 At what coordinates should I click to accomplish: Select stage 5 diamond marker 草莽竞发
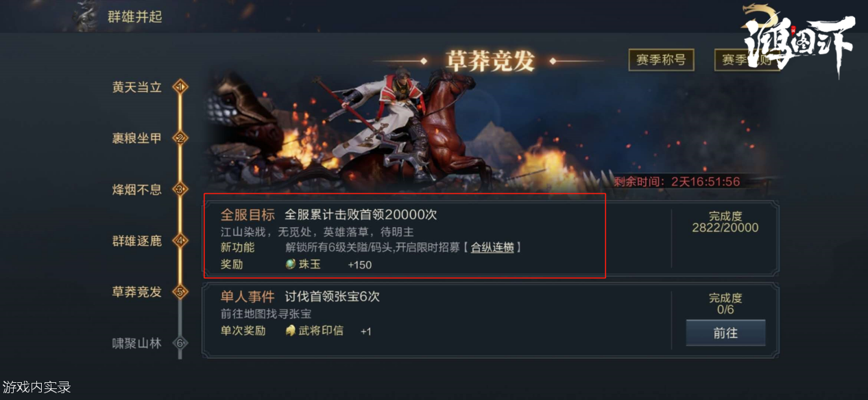pyautogui.click(x=180, y=292)
